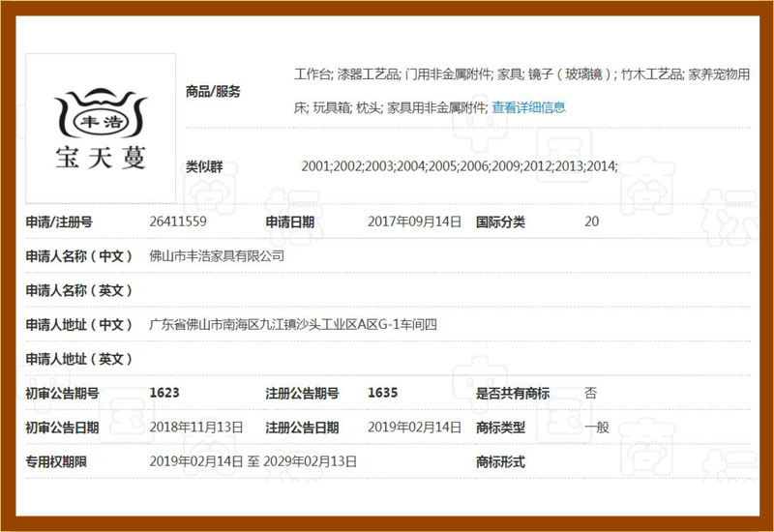774x532 pixels.
Task: Click the 申请日期 label
Action: pyautogui.click(x=289, y=222)
